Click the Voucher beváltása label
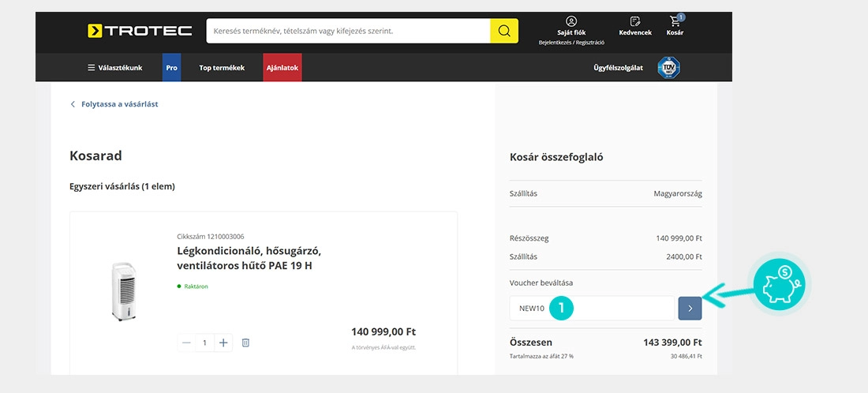Screen dimensions: 868x393 (541, 283)
